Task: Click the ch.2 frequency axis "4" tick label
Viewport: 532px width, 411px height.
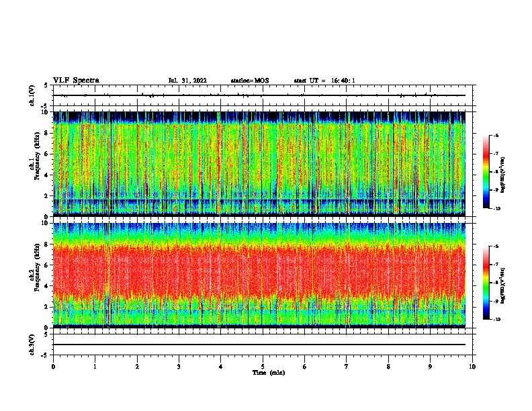Action: [x=47, y=286]
